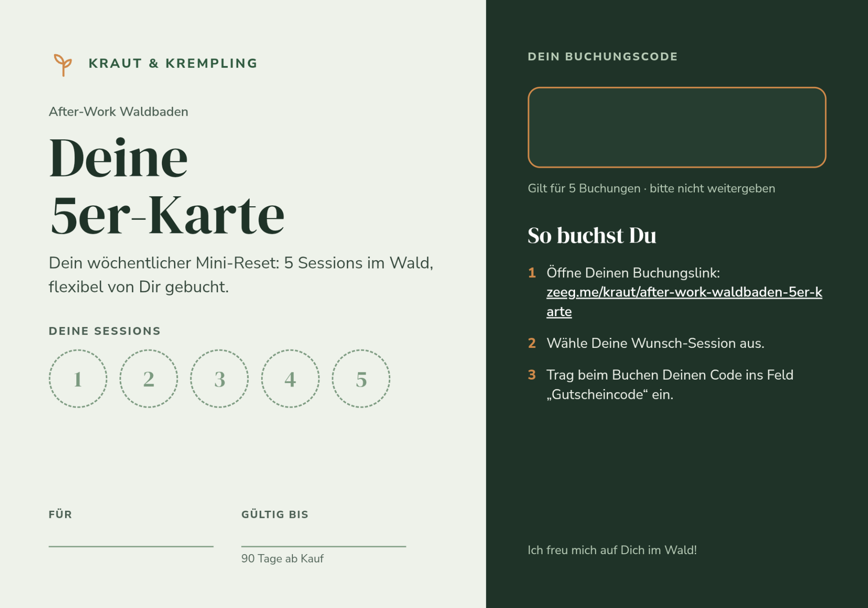Click 'Ich freu mich auf Dich im Wald!'
This screenshot has width=868, height=608.
612,550
